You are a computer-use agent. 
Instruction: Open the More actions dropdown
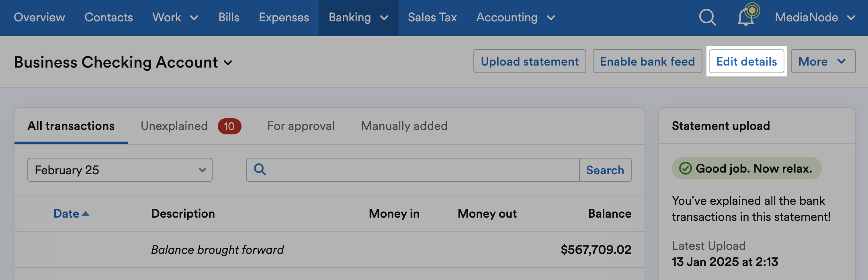coord(823,61)
